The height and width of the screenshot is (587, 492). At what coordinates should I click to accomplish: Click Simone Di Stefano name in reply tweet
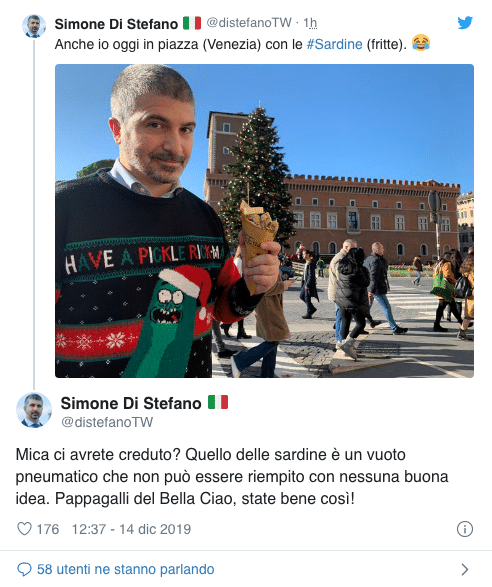[131, 403]
